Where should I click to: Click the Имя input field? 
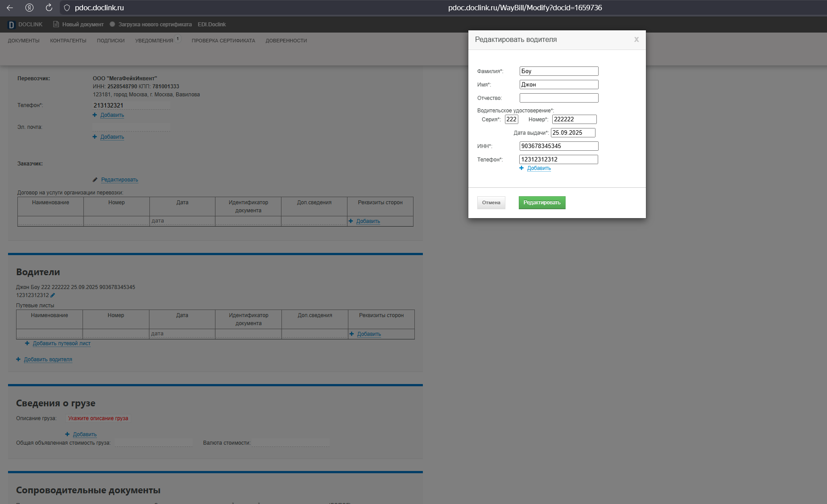click(x=559, y=85)
